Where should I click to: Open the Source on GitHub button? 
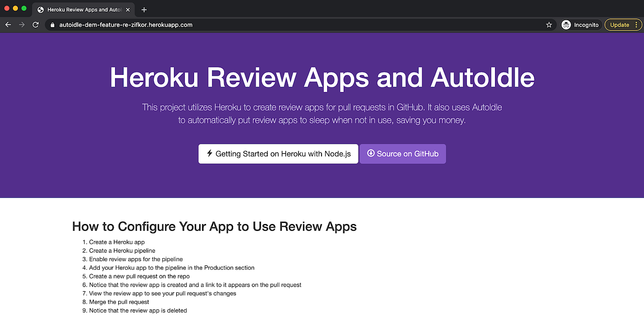(402, 154)
